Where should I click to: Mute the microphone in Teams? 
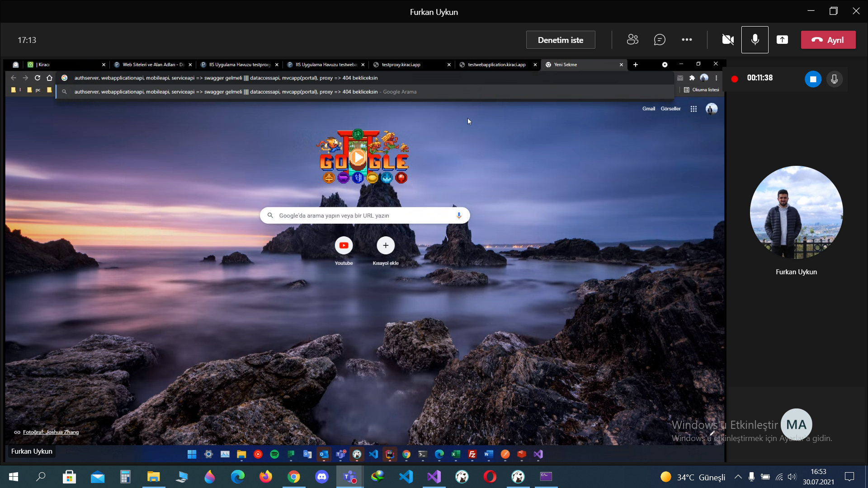tap(755, 40)
